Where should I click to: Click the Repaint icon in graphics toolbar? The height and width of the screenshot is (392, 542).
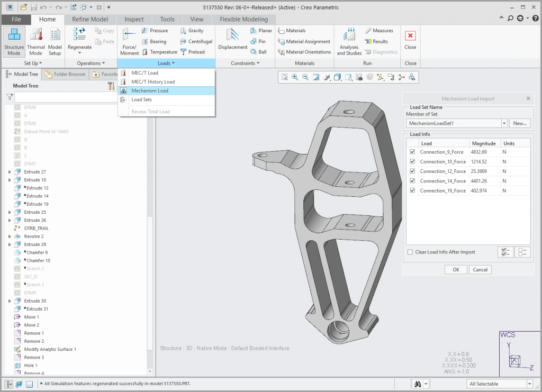[x=316, y=77]
